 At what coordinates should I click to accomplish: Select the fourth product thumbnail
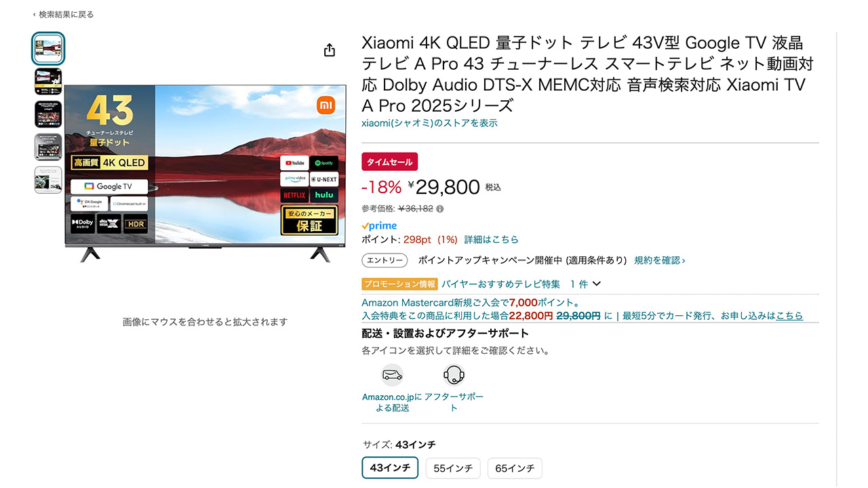click(x=48, y=147)
